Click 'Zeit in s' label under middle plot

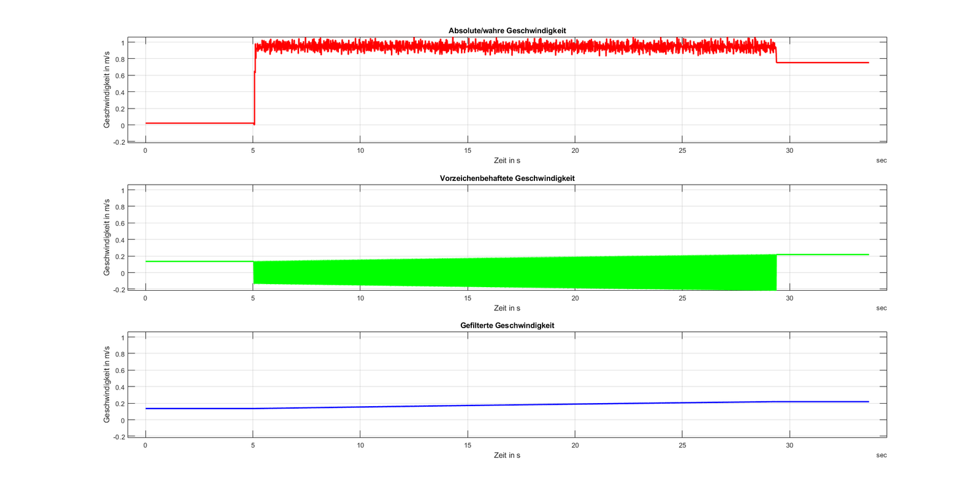pyautogui.click(x=507, y=309)
